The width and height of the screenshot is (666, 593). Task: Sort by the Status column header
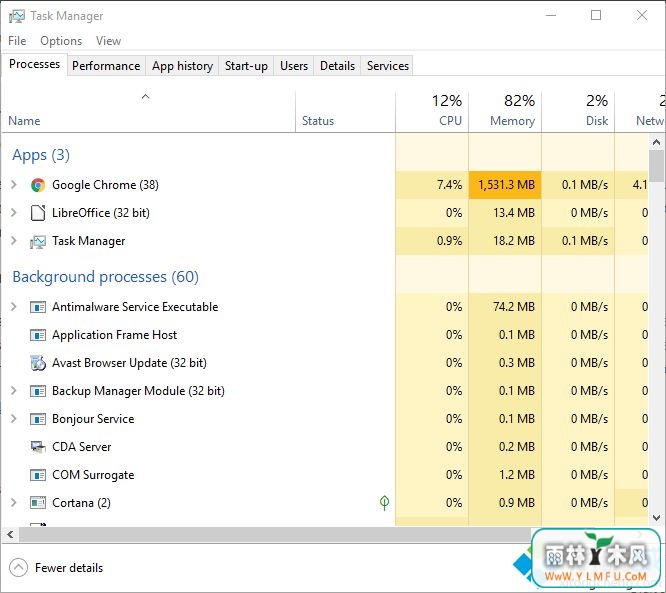(x=345, y=111)
